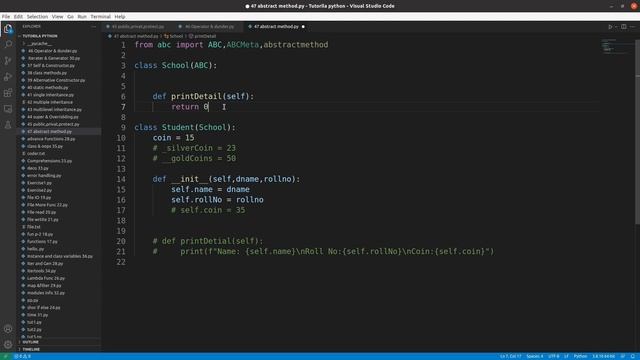Open notifications bell in status bar

633,356
